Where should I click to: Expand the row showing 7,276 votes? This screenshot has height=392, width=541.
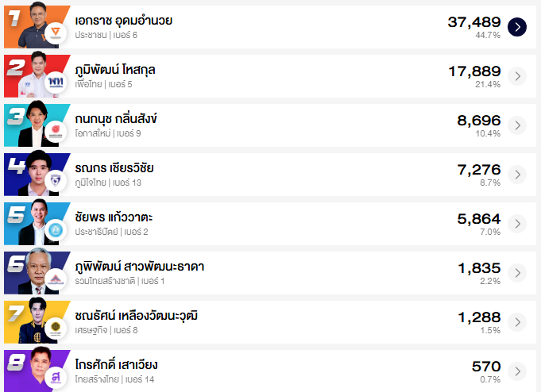517,175
